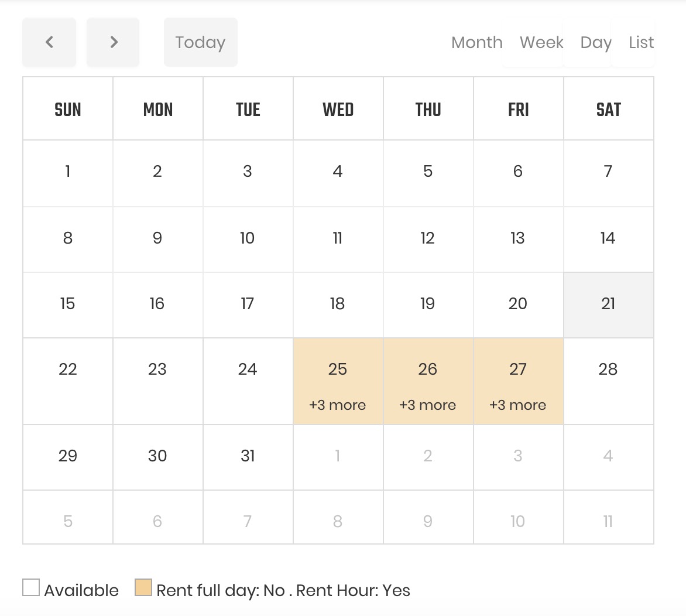Click the highlighted date 25

click(x=338, y=369)
